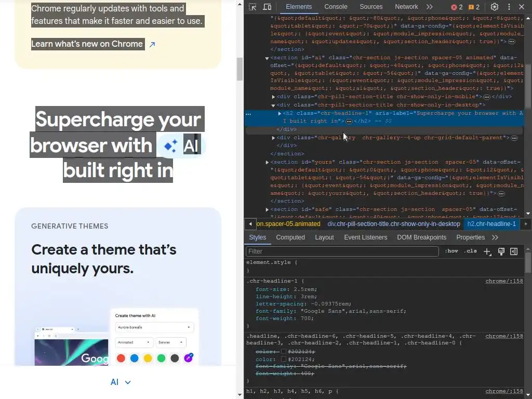Viewport: 532px width, 399px height.
Task: Select the red theme color circle
Action: [121, 358]
